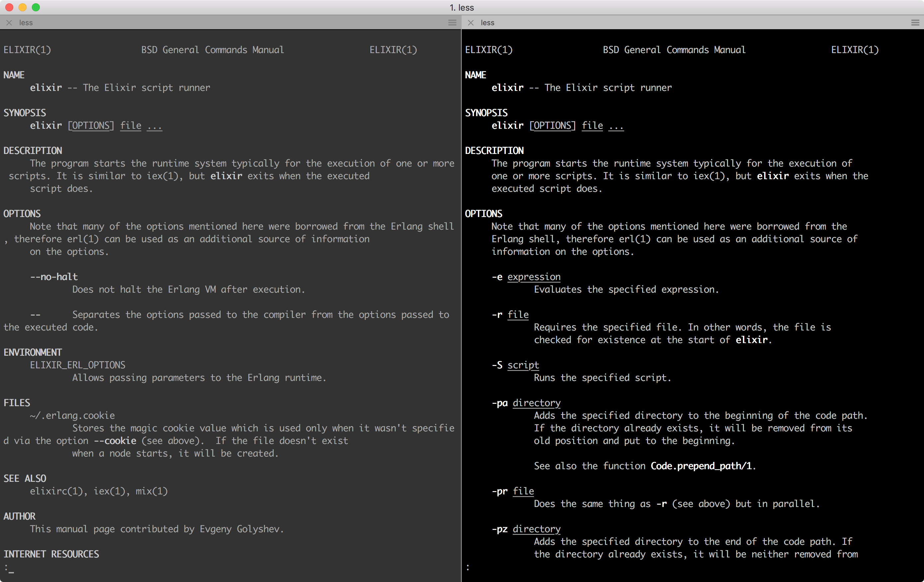
Task: Select the left pane 'less' title
Action: coord(26,23)
